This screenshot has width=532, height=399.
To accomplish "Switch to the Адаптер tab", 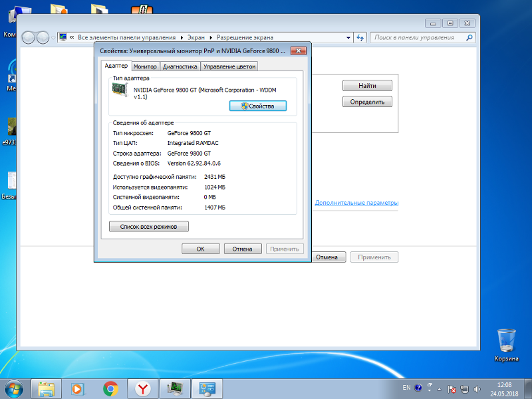I will pyautogui.click(x=116, y=66).
